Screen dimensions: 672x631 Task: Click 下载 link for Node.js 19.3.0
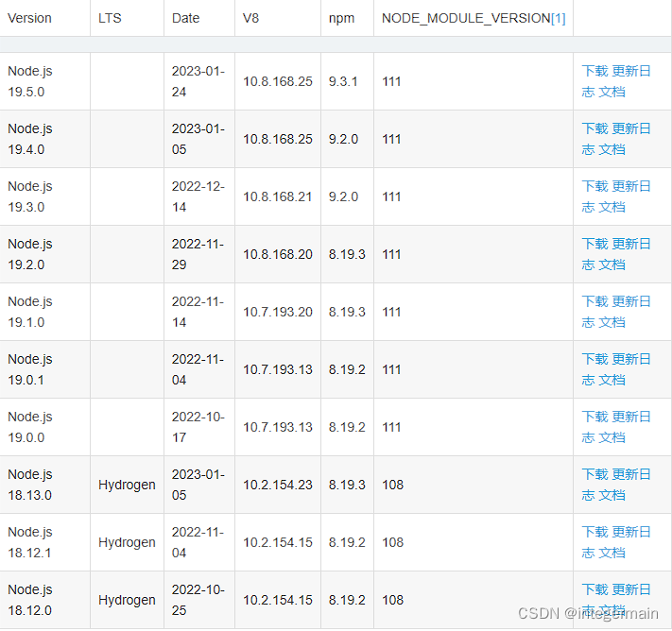coord(594,186)
